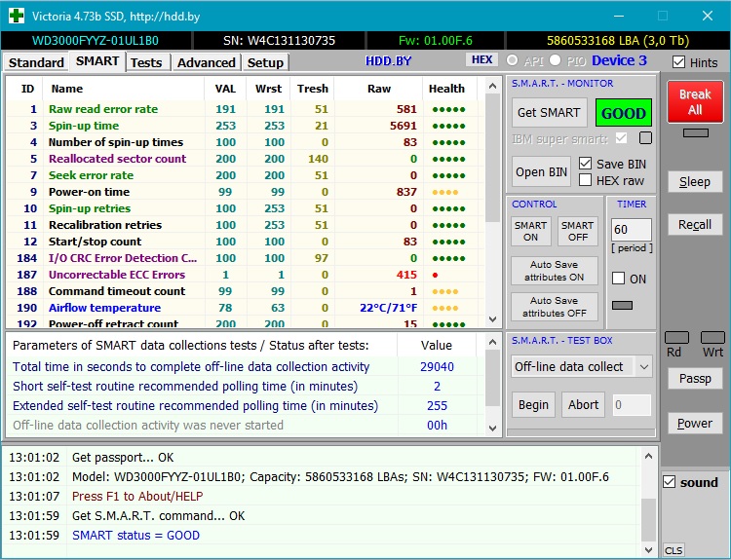Toggle the unchecked IBM super smart checkbox
Viewport: 731px width, 560px height.
(x=645, y=138)
